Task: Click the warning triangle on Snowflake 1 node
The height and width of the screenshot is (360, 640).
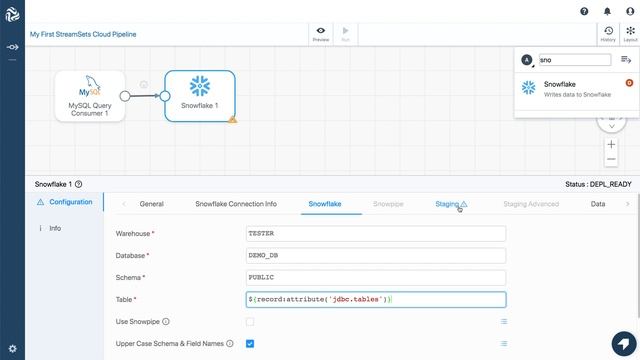Action: pyautogui.click(x=232, y=119)
